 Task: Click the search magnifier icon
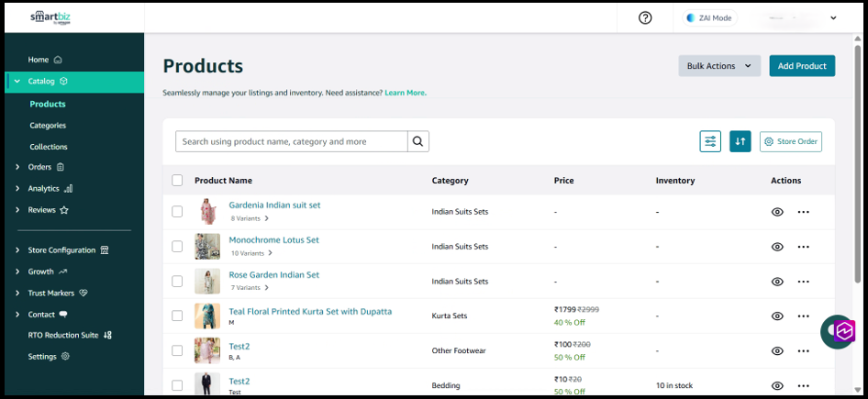[418, 141]
